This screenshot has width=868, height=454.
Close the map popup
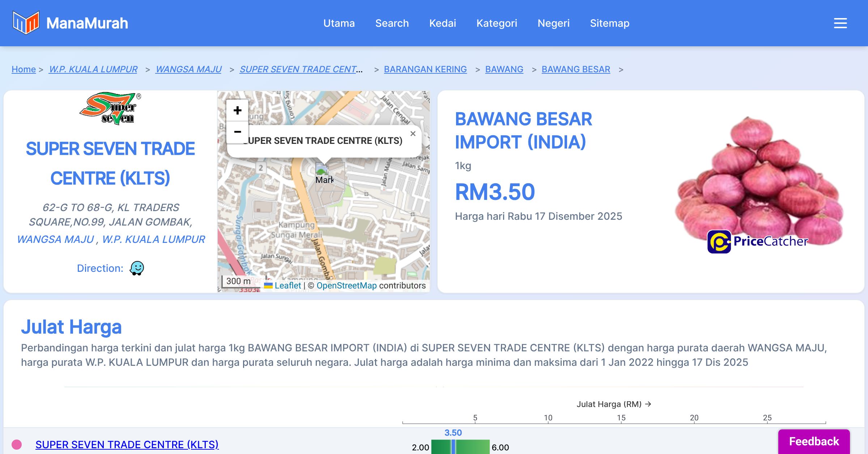[413, 134]
